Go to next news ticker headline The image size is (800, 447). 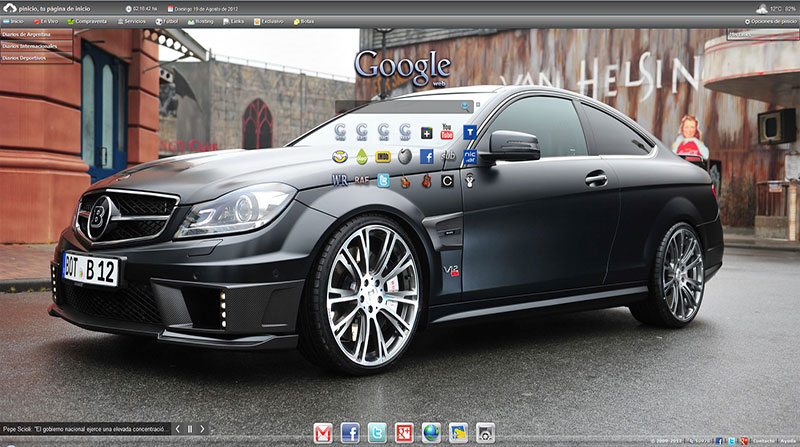pyautogui.click(x=203, y=429)
